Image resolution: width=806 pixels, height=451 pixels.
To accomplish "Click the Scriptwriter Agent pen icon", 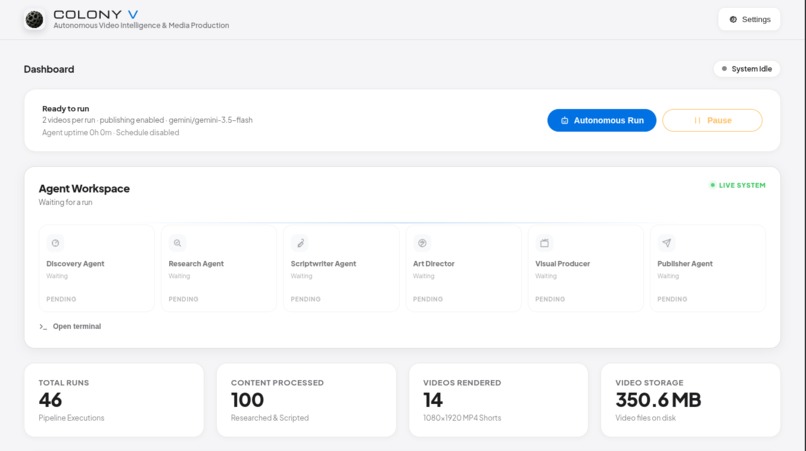I will 300,243.
